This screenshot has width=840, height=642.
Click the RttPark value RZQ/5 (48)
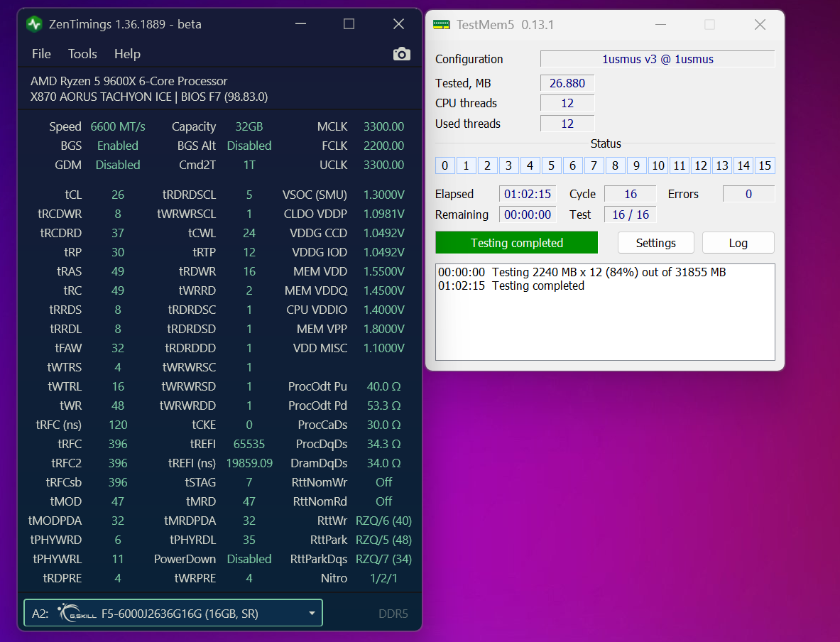tap(383, 540)
